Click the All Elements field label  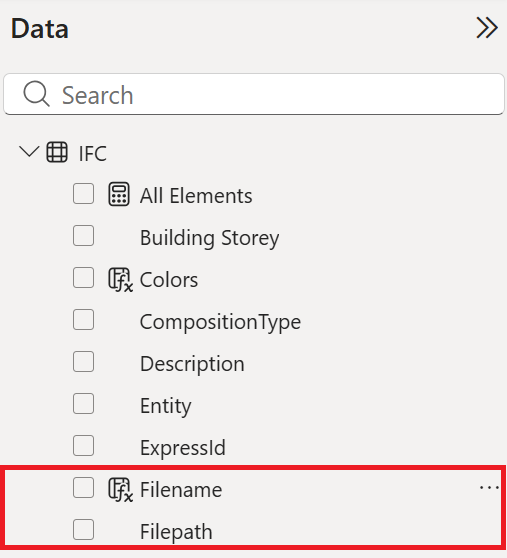(196, 196)
